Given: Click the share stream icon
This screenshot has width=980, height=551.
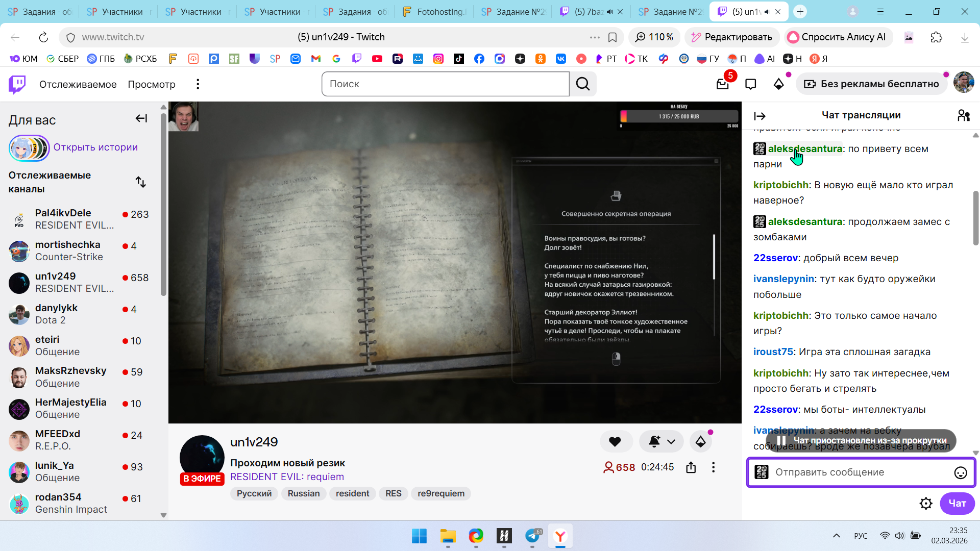Looking at the screenshot, I should [x=691, y=467].
